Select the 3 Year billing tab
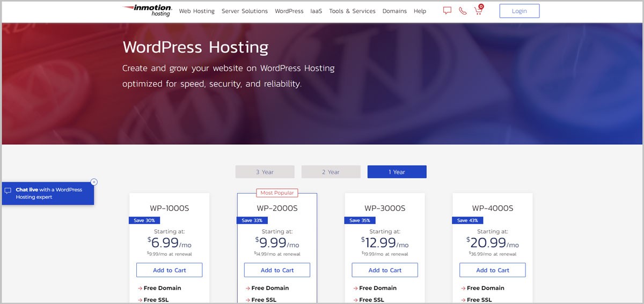The image size is (644, 304). 265,172
